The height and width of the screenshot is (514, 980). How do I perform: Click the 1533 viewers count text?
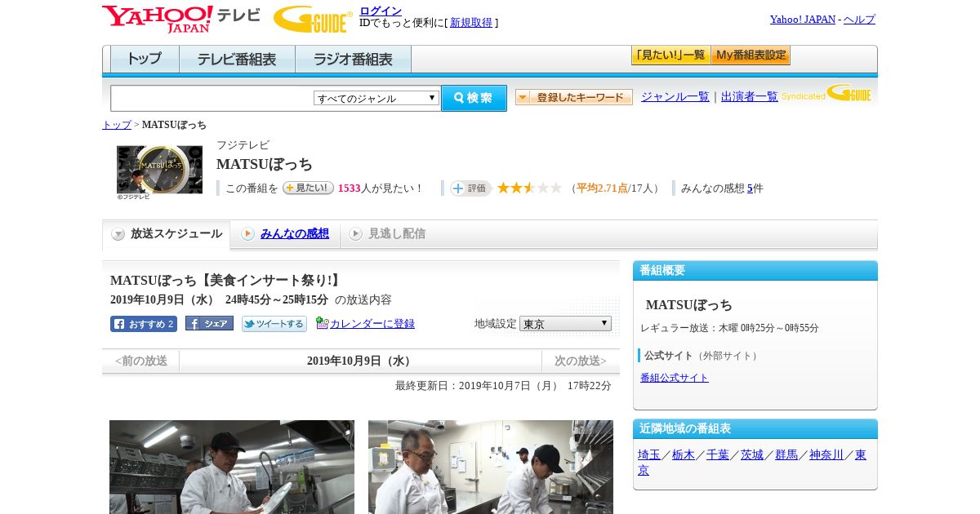pyautogui.click(x=350, y=188)
